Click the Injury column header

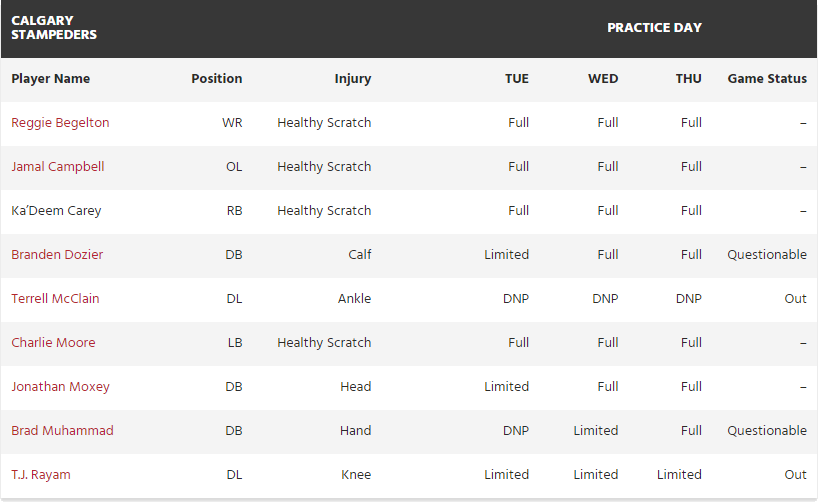tap(353, 79)
